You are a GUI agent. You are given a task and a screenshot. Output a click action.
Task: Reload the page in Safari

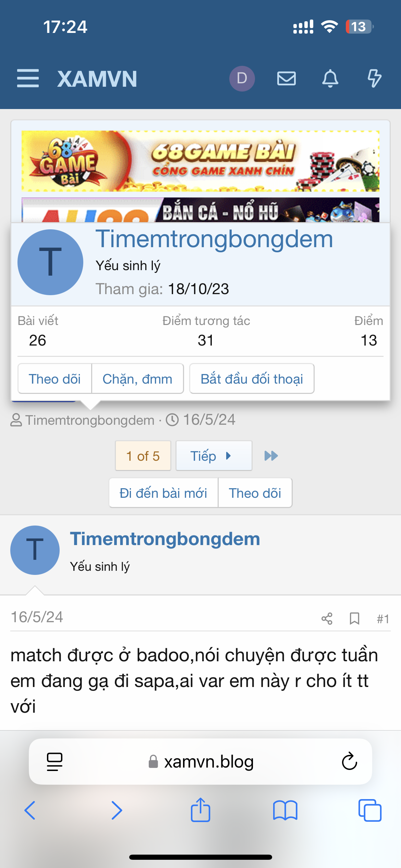tap(349, 762)
